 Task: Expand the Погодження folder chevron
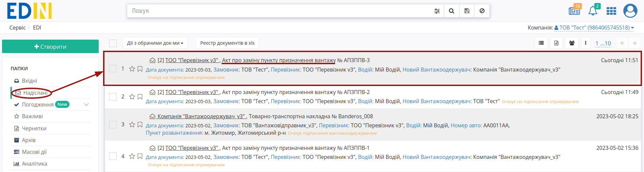coord(86,104)
